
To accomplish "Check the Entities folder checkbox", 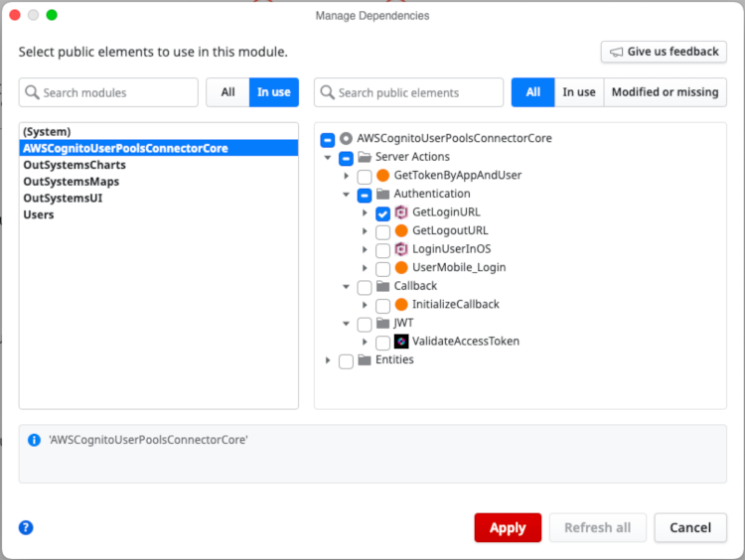I will coord(346,361).
